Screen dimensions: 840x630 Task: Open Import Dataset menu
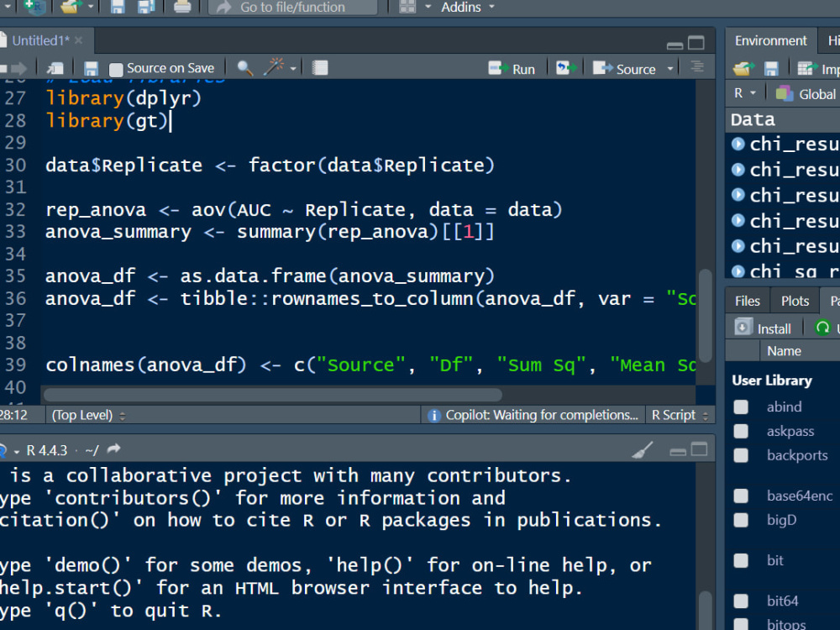(x=817, y=69)
